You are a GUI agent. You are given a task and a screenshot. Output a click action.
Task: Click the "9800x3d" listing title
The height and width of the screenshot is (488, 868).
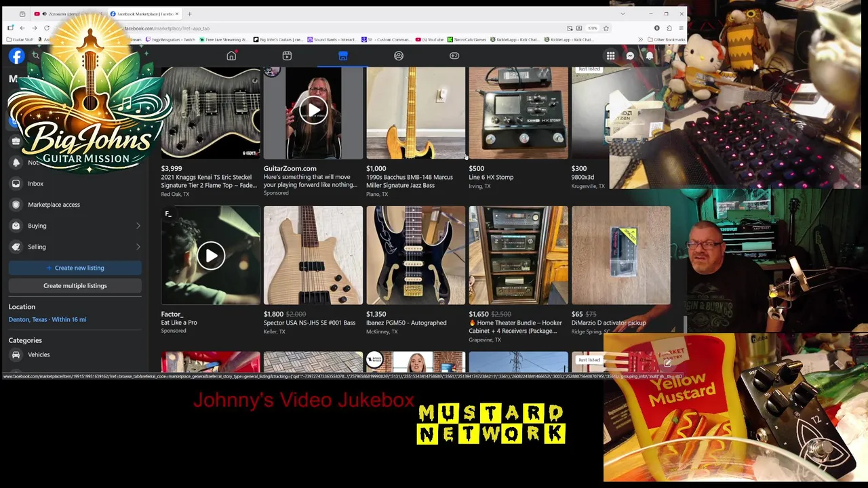583,177
